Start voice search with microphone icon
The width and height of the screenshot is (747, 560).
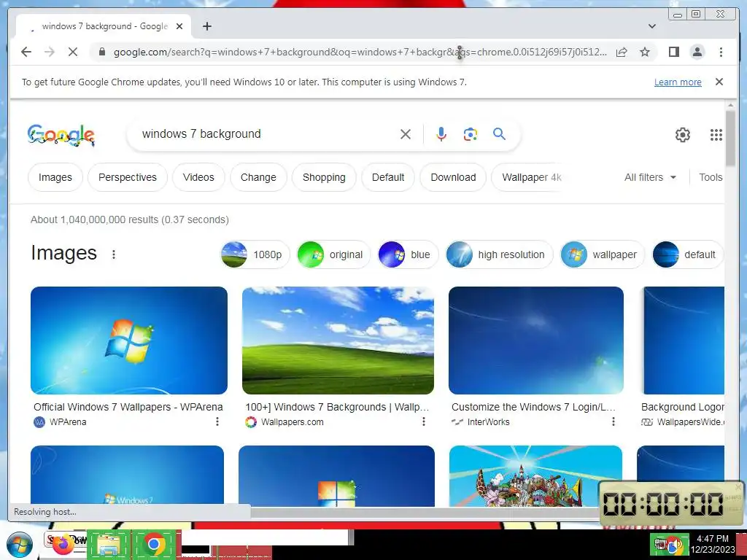point(441,134)
